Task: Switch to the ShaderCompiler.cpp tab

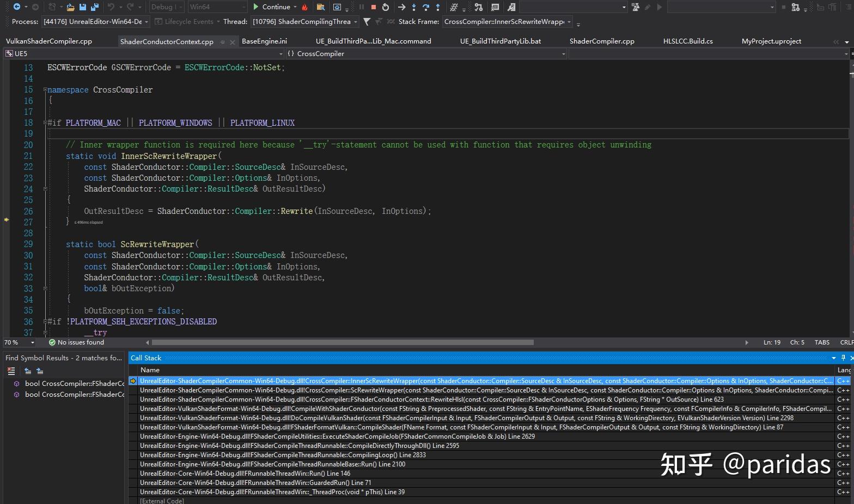Action: coord(602,41)
